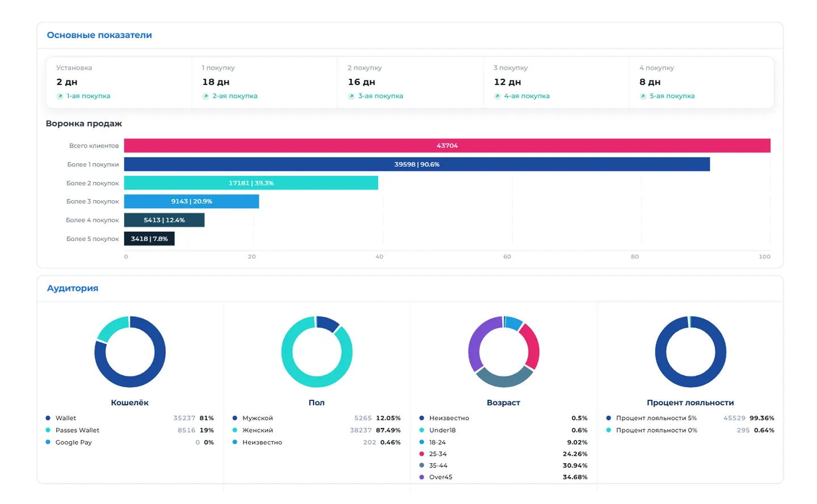Screen dimensions: 817x504
Task: Click the Установка card label
Action: (74, 68)
